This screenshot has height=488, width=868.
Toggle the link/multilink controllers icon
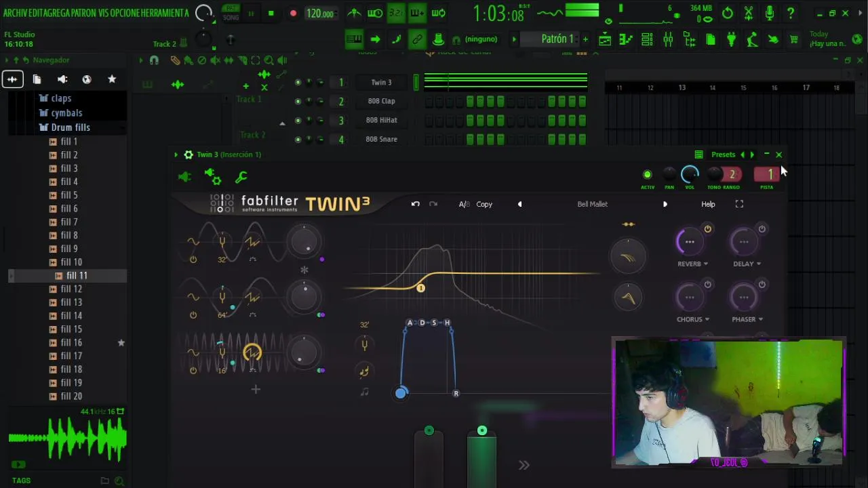pyautogui.click(x=417, y=39)
